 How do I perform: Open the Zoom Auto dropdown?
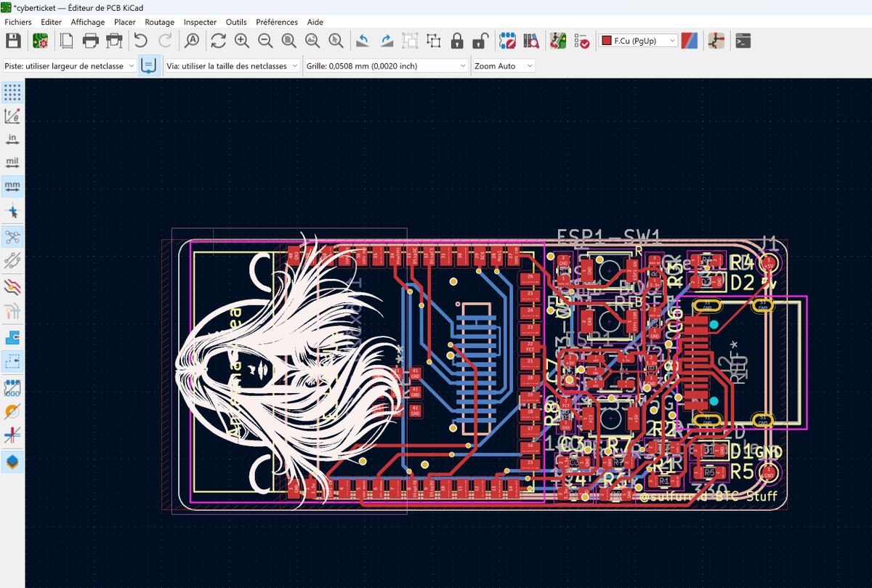pos(504,65)
